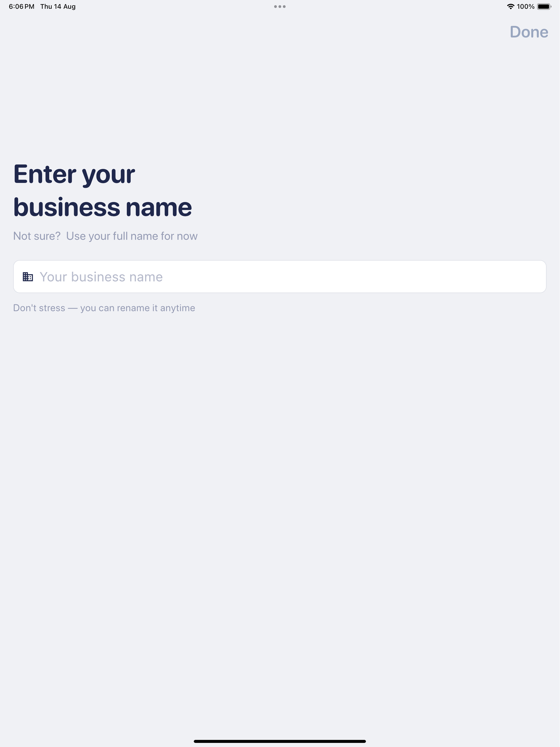Click the battery icon in status bar
The width and height of the screenshot is (560, 747).
(544, 7)
